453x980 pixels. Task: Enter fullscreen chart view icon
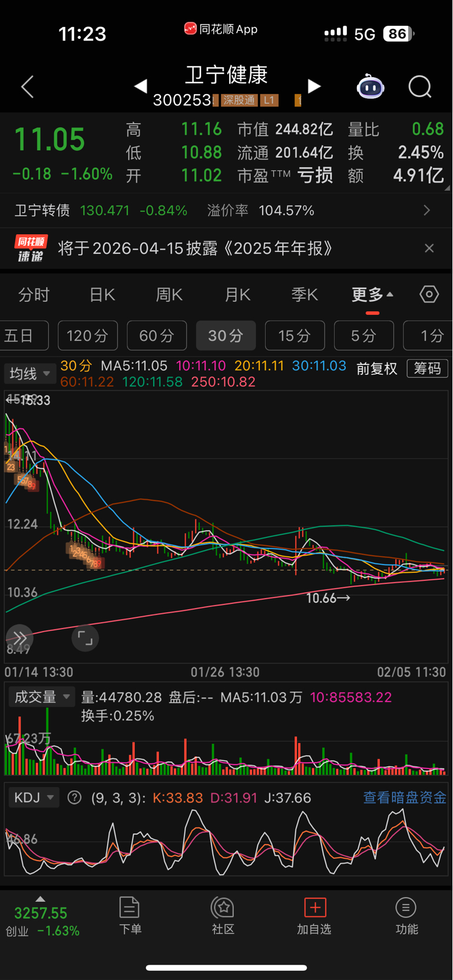(85, 638)
